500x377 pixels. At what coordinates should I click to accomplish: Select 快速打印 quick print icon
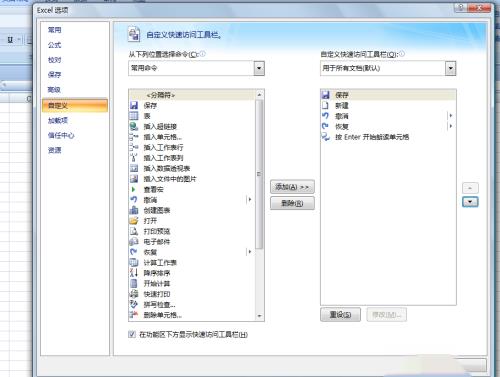[x=134, y=294]
